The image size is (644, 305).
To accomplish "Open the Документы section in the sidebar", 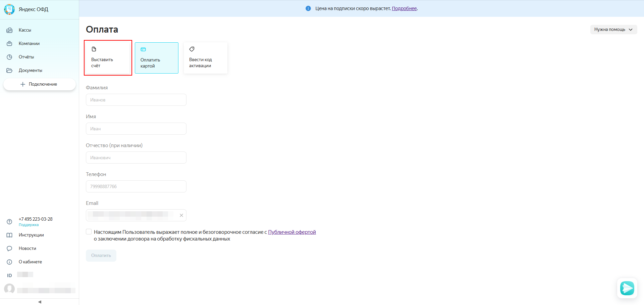I will click(x=30, y=71).
